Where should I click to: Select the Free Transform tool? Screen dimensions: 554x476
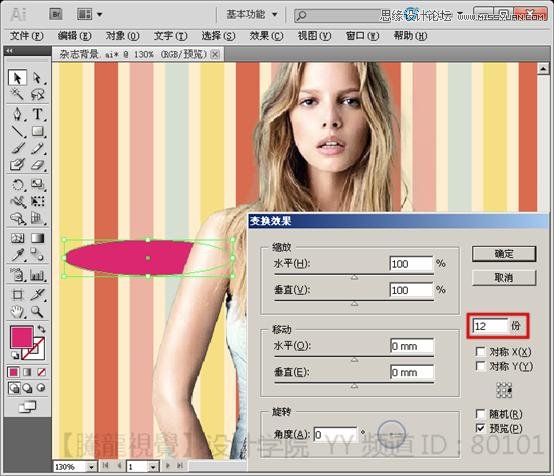coord(37,202)
